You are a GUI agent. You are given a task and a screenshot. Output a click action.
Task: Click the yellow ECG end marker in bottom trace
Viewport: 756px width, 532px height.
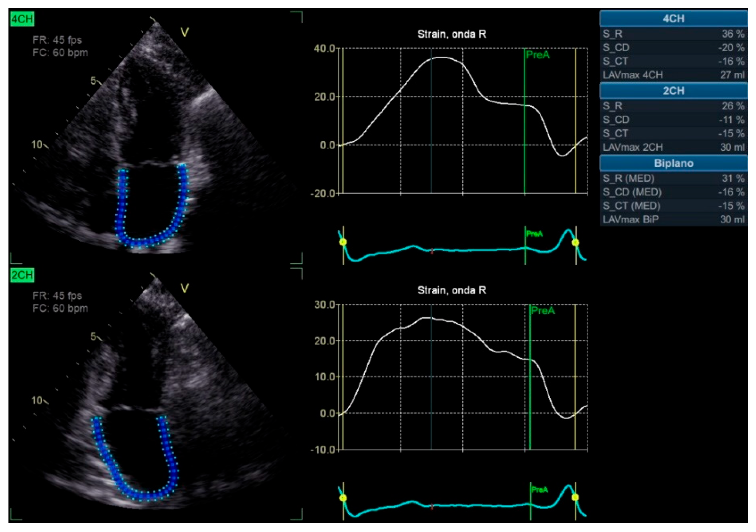click(x=575, y=497)
